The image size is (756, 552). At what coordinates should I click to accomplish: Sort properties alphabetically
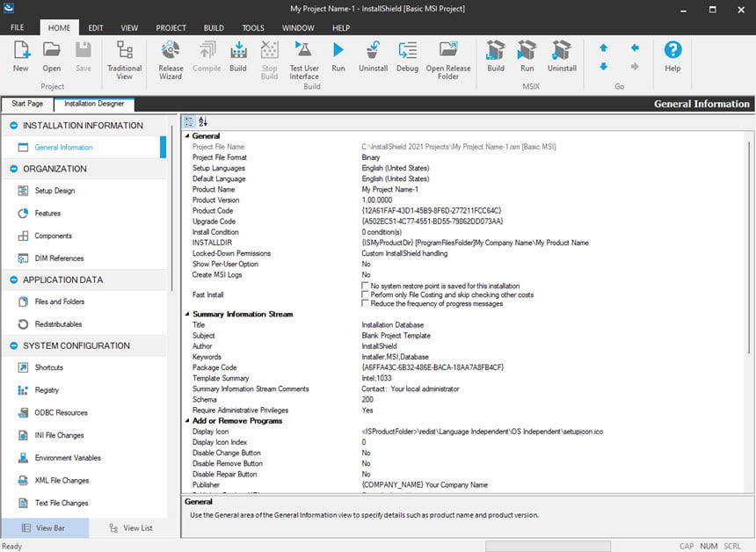pyautogui.click(x=203, y=122)
